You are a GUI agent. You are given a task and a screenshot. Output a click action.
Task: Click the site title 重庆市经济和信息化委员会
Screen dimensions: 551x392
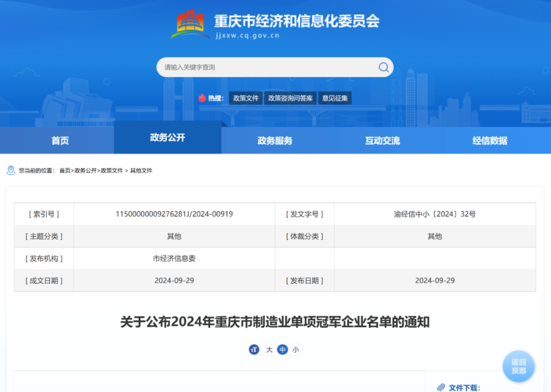(297, 21)
